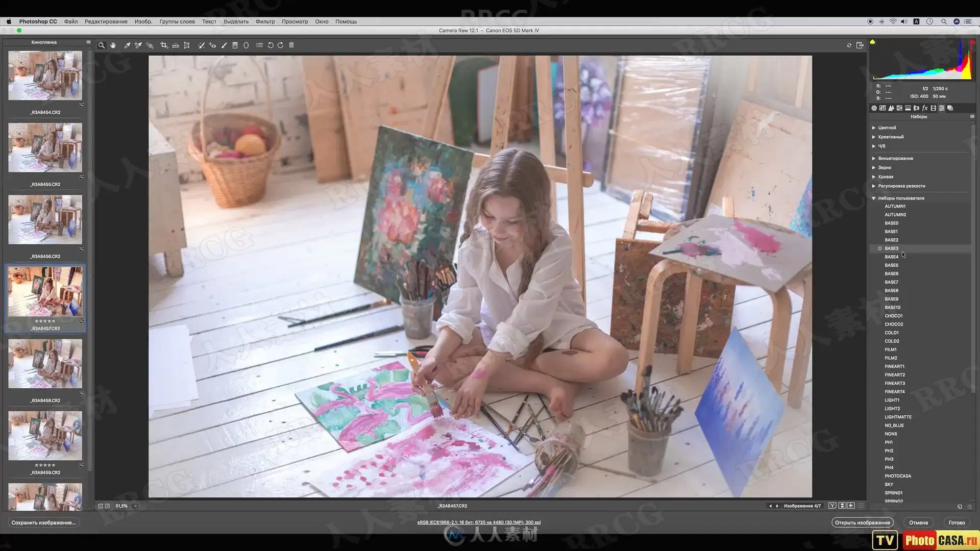
Task: Select the White Balance eyedropper tool
Action: click(x=127, y=45)
